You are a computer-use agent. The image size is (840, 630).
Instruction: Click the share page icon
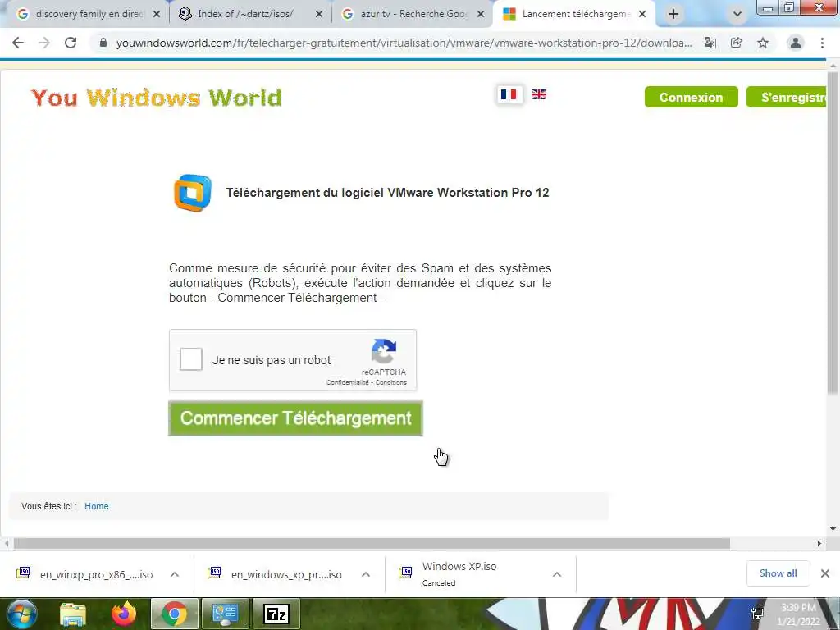[737, 43]
